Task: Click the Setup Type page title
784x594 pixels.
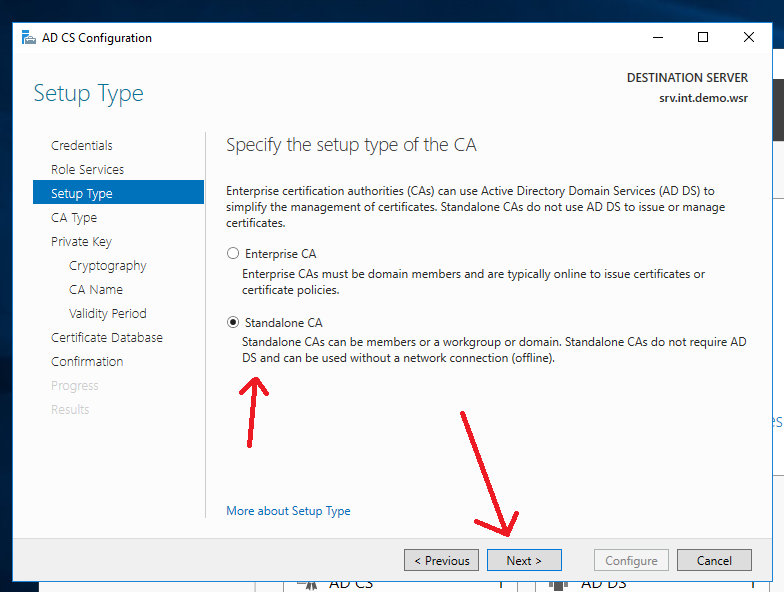Action: (88, 94)
